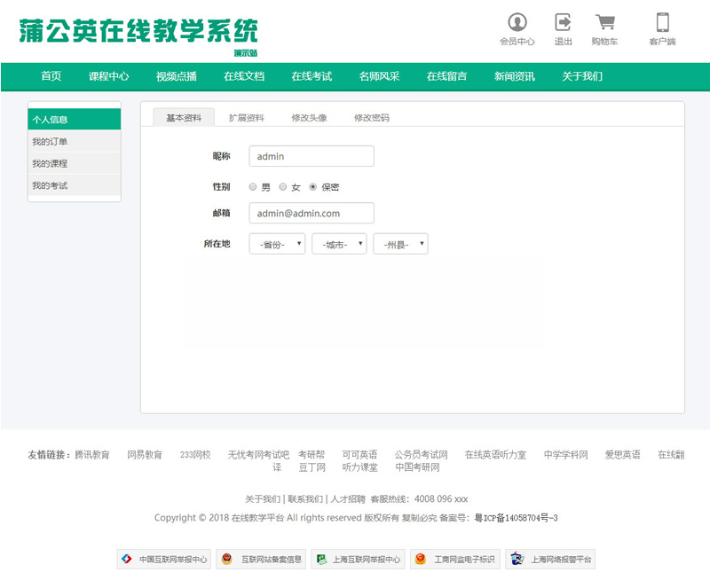Switch to the 扩展资料 tab
This screenshot has width=710, height=588.
tap(246, 118)
